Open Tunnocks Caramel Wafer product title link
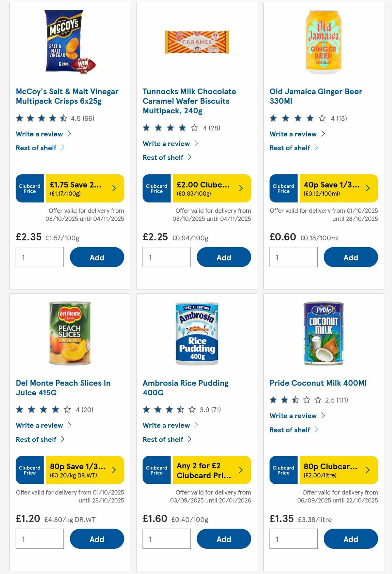This screenshot has width=392, height=574. 189,101
